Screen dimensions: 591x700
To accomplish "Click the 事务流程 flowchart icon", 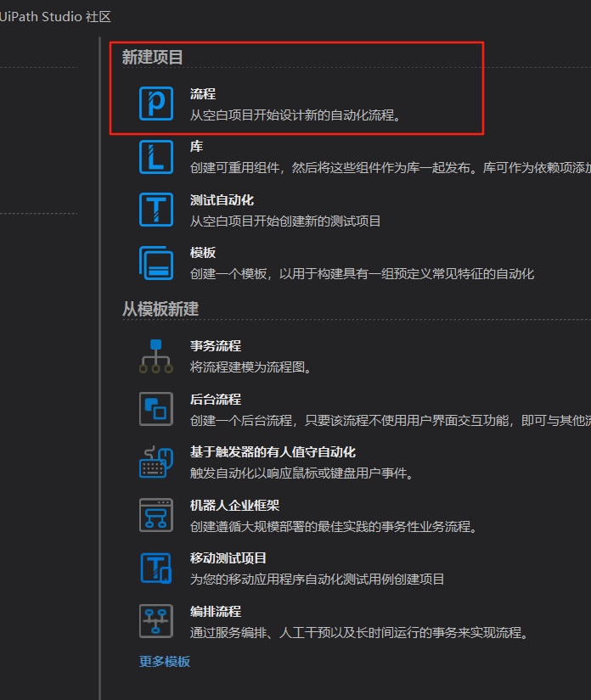I will click(156, 356).
